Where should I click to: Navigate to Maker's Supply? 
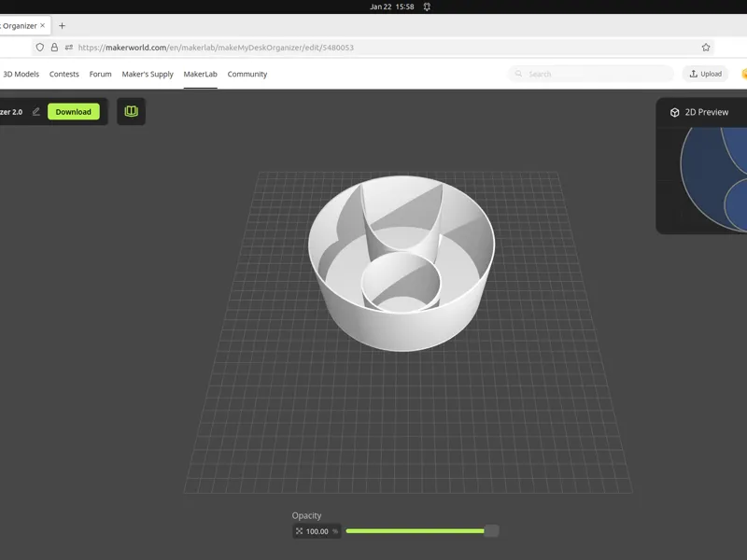(148, 74)
